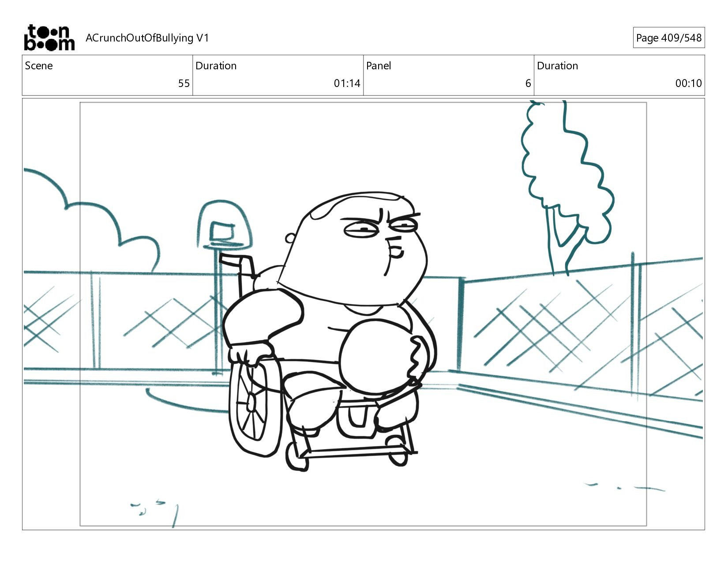The image size is (728, 563).
Task: Click the 'Page 409/548' box
Action: click(x=668, y=38)
